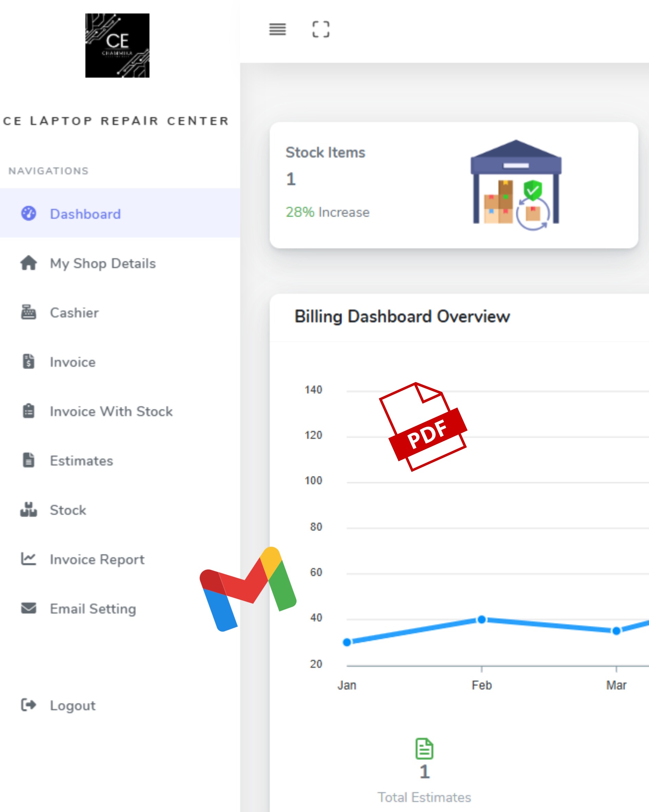
Task: Click the Feb data point on chart
Action: (481, 620)
